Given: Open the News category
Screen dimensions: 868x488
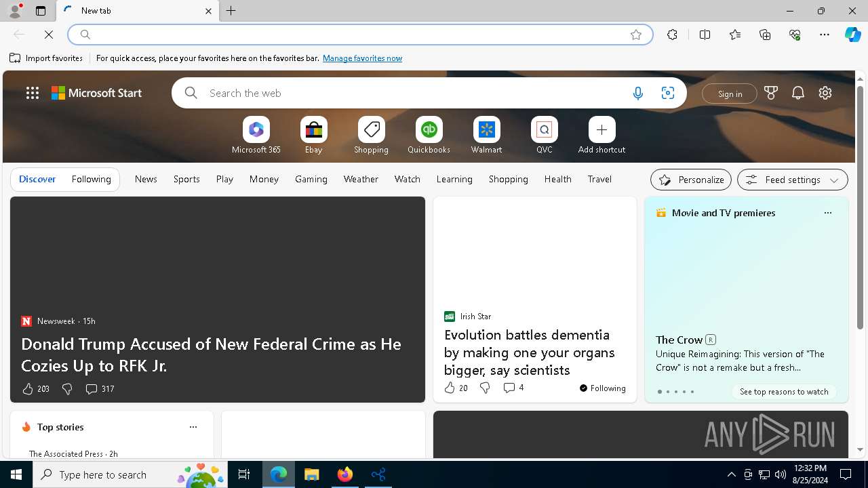Looking at the screenshot, I should [x=146, y=180].
